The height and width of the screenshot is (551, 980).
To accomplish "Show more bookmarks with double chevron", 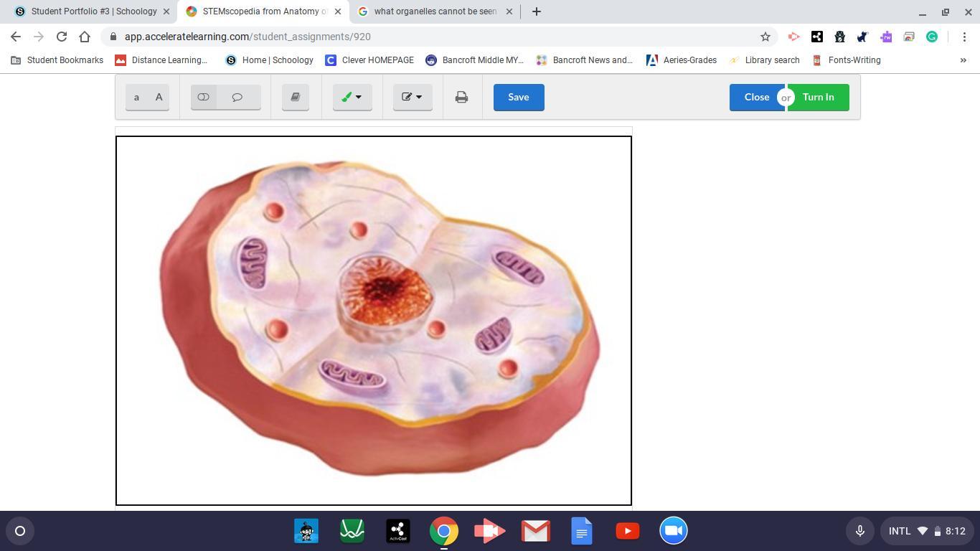I will [x=963, y=60].
